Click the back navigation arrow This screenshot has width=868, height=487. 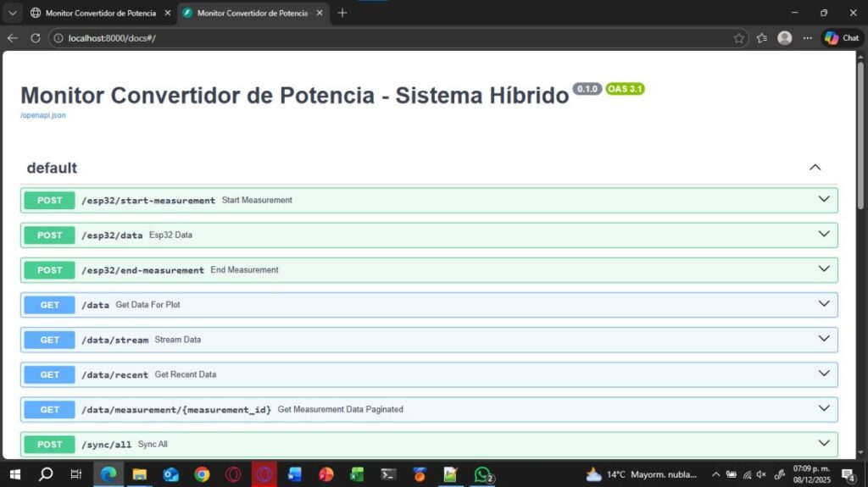point(12,38)
